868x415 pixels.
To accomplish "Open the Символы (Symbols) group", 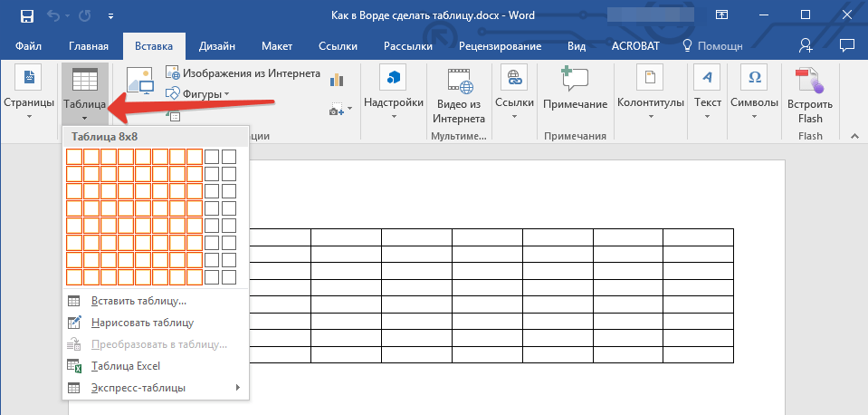I will pos(753,92).
